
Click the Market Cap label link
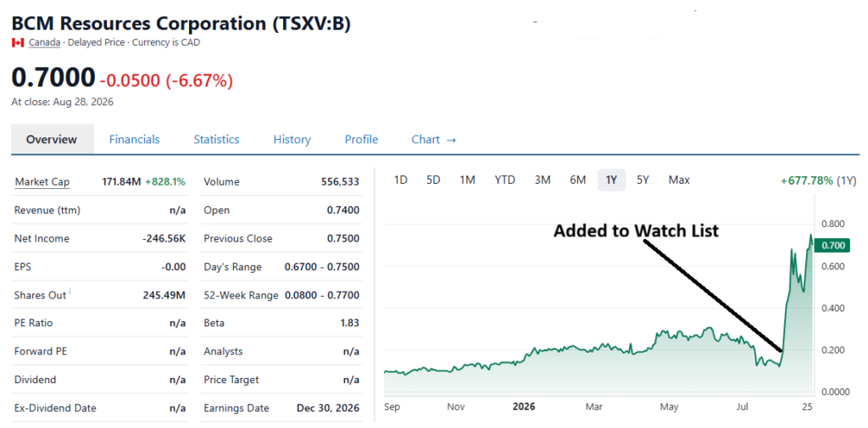[42, 181]
